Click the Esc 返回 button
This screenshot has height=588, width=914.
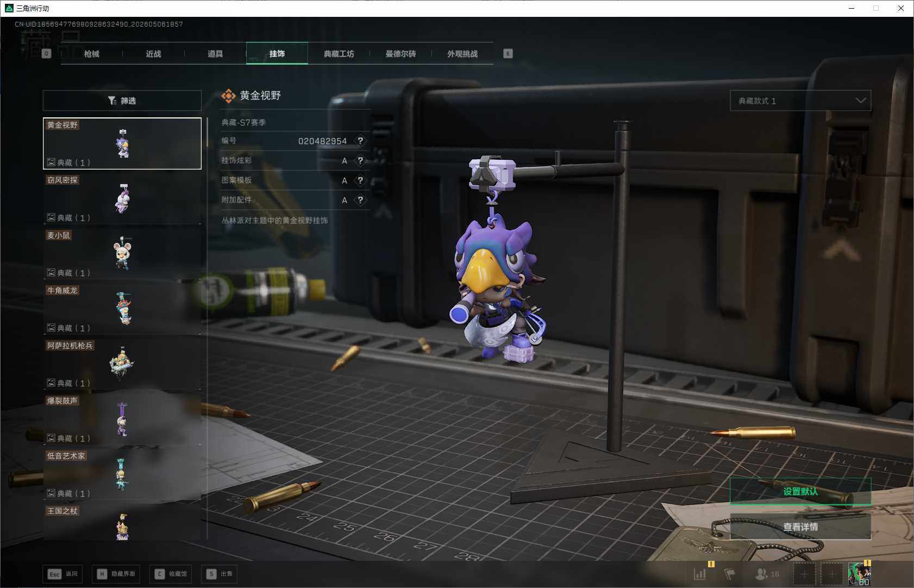63,574
